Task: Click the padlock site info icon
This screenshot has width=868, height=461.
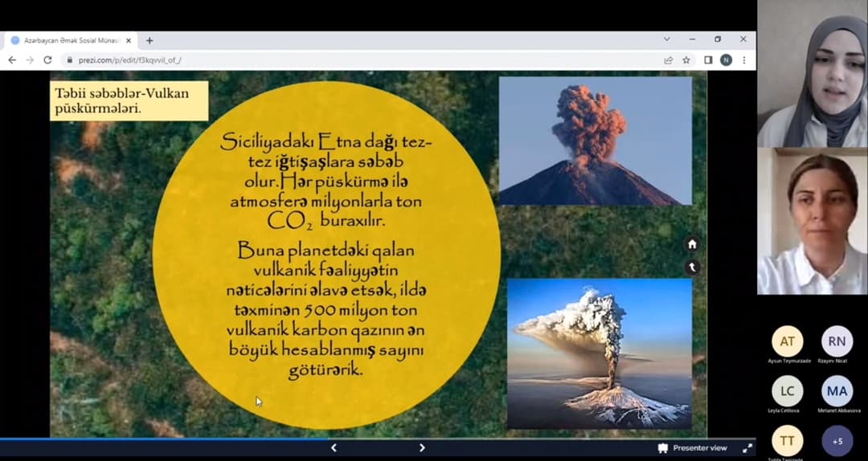Action: pyautogui.click(x=70, y=59)
